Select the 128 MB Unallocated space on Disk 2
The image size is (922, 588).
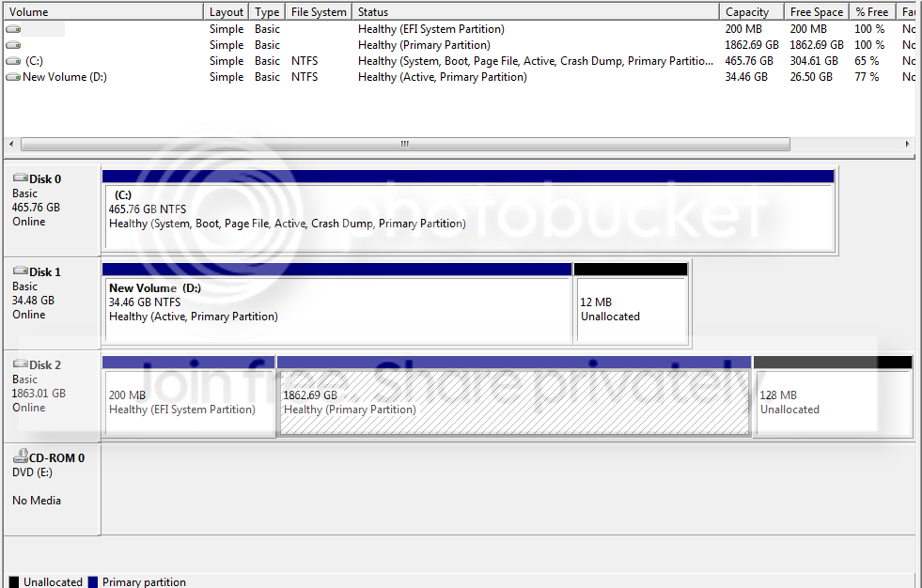[833, 396]
